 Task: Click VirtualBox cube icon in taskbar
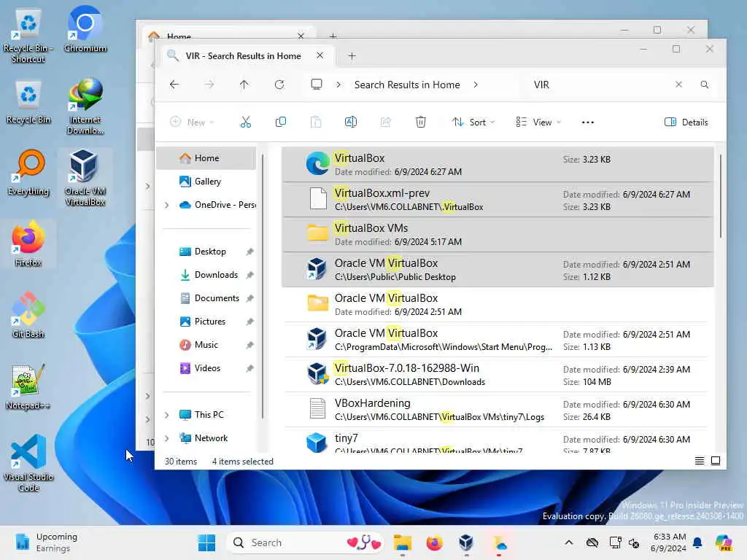(x=466, y=542)
